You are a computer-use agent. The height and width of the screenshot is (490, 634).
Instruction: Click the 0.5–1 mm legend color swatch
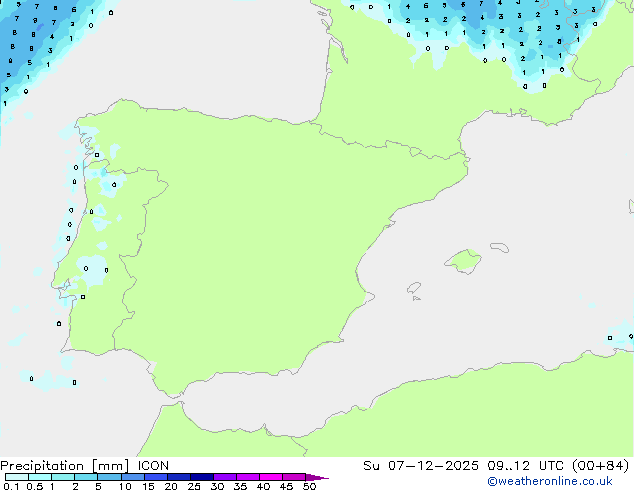(x=40, y=477)
